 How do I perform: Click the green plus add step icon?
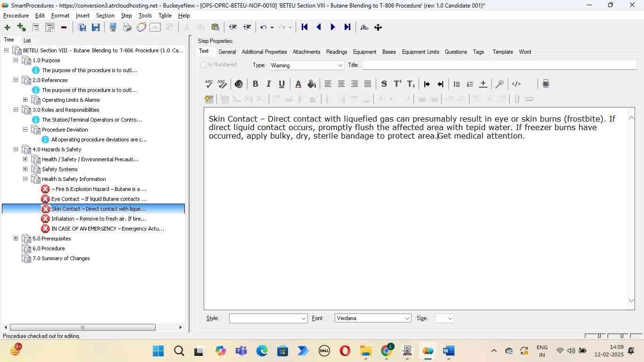pyautogui.click(x=7, y=27)
